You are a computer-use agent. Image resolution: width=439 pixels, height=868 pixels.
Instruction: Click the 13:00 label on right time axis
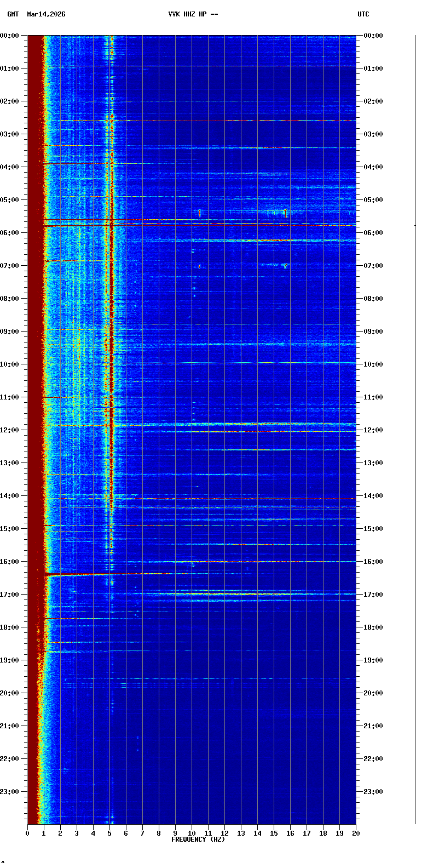[x=374, y=463]
